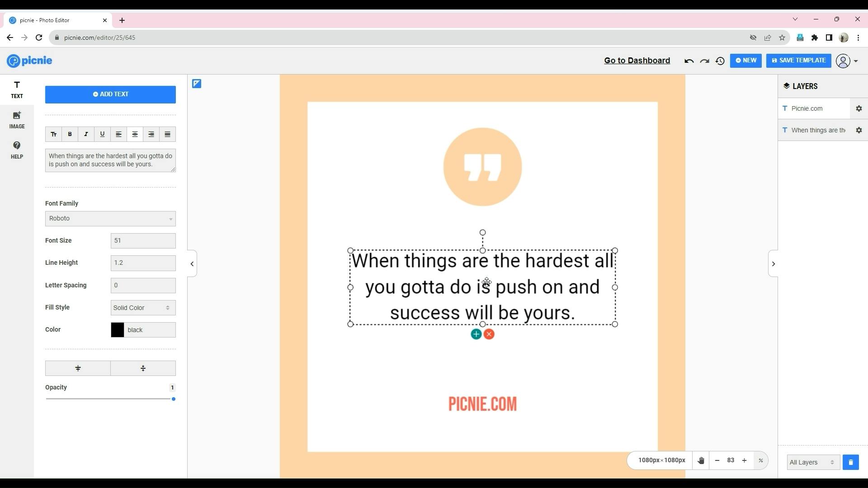Expand the Fill Style dropdown
Image resolution: width=868 pixels, height=488 pixels.
[x=142, y=307]
